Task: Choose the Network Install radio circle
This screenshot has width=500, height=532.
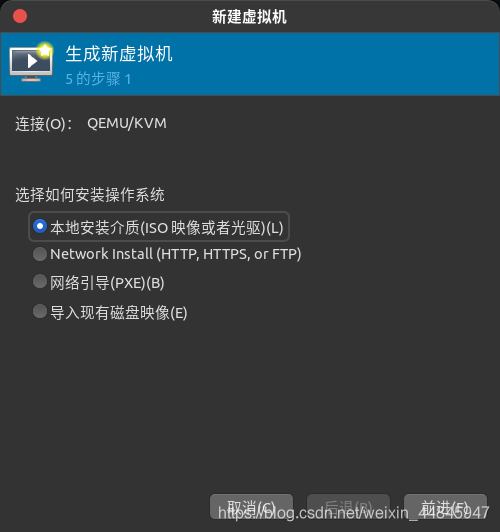Action: coord(40,254)
